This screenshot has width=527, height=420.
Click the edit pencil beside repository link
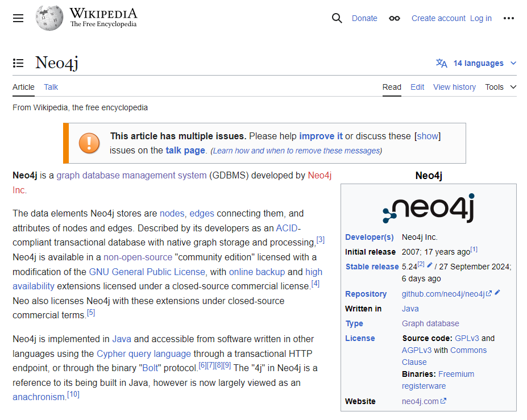coord(497,293)
